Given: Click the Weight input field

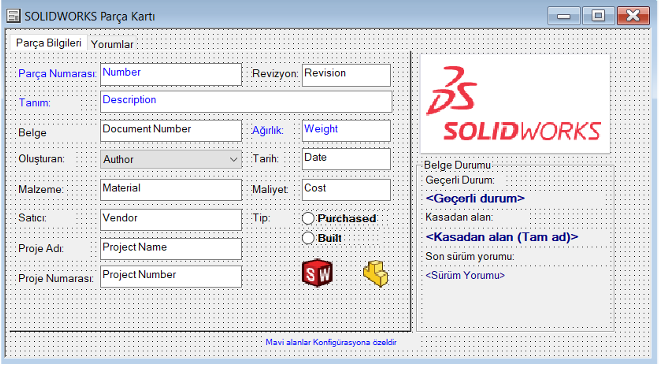Looking at the screenshot, I should pos(346,131).
